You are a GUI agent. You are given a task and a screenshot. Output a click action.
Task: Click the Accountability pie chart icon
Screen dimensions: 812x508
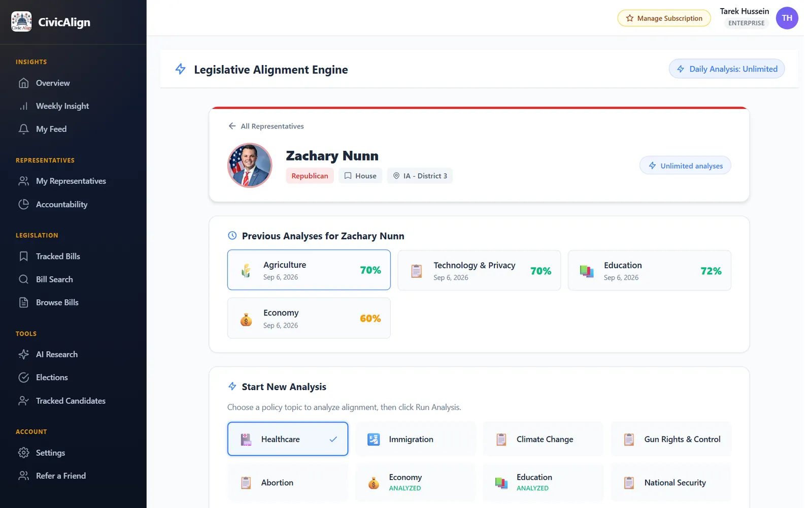click(23, 204)
